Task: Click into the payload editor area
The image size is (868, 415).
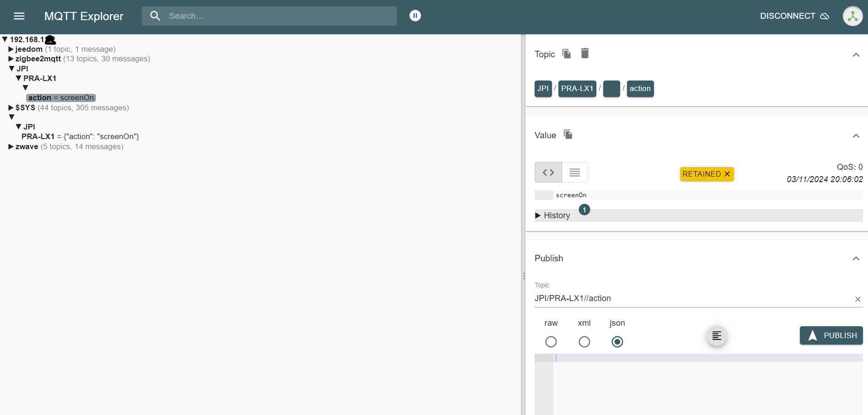Action: (x=708, y=384)
